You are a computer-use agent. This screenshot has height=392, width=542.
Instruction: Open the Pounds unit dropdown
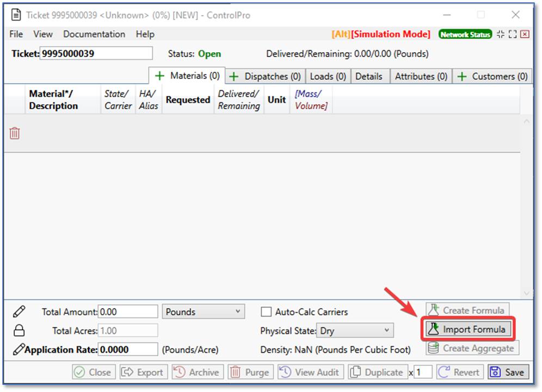pos(203,312)
